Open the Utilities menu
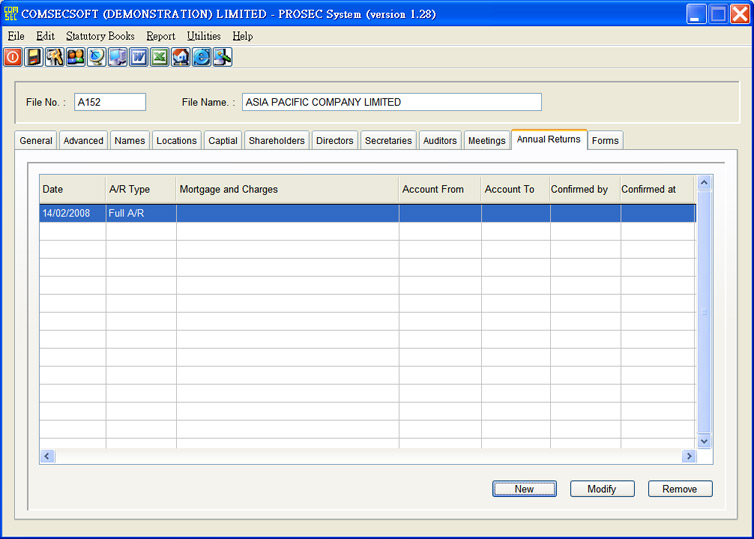 pyautogui.click(x=203, y=36)
